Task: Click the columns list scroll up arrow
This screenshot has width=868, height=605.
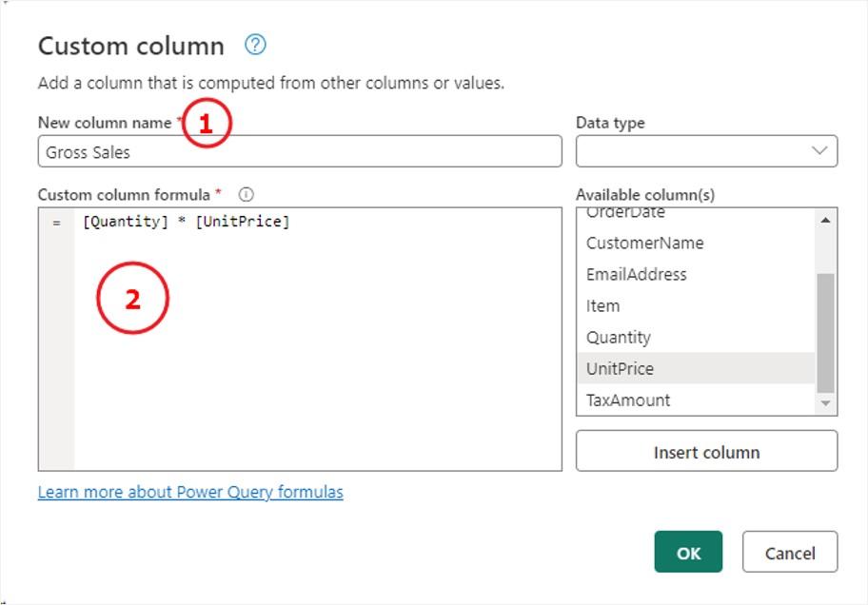Action: tap(825, 221)
